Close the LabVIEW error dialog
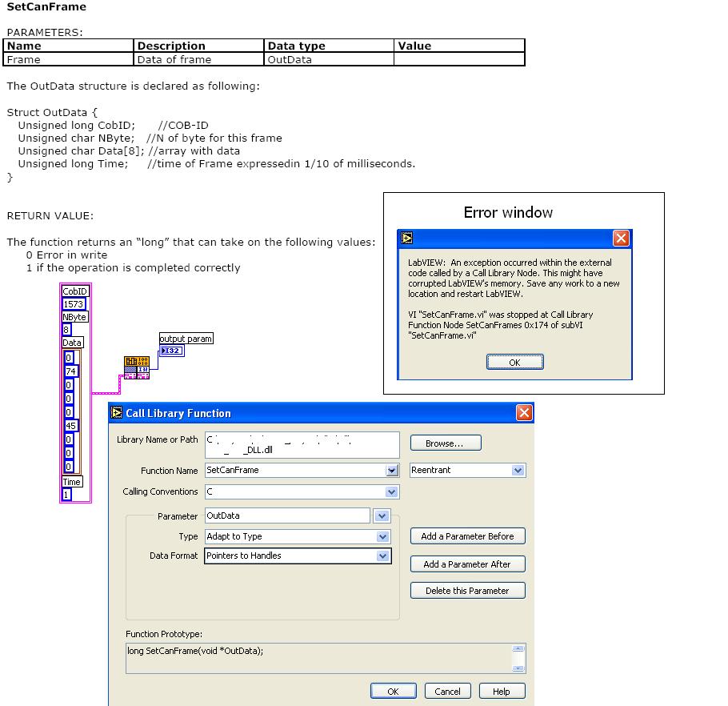This screenshot has height=706, width=728. 621,238
